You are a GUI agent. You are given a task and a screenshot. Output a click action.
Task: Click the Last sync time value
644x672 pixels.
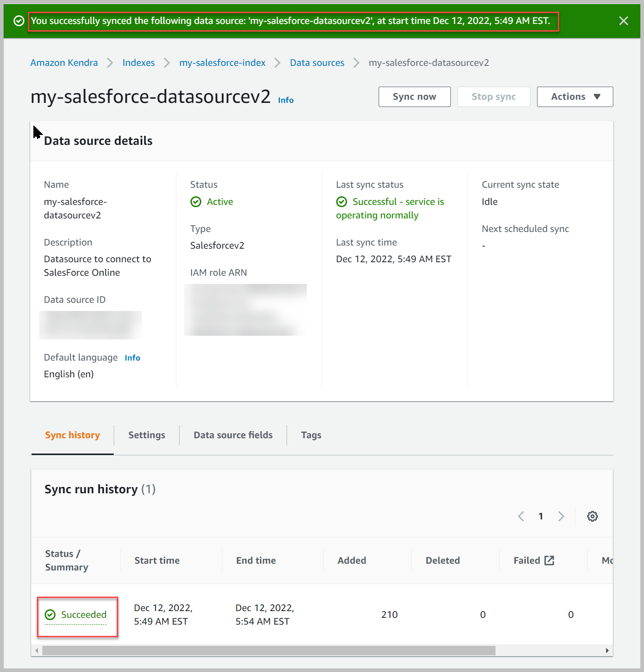pos(394,259)
